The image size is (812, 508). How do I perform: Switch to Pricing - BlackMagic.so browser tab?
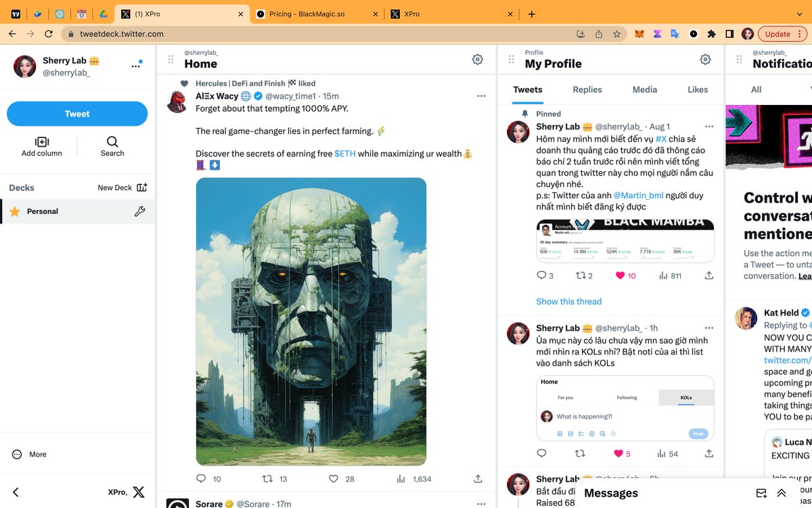317,14
